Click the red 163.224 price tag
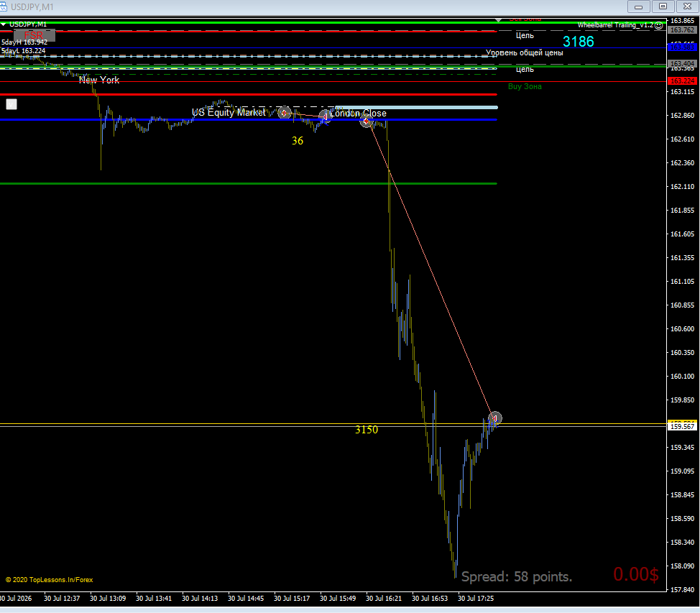 [x=682, y=80]
